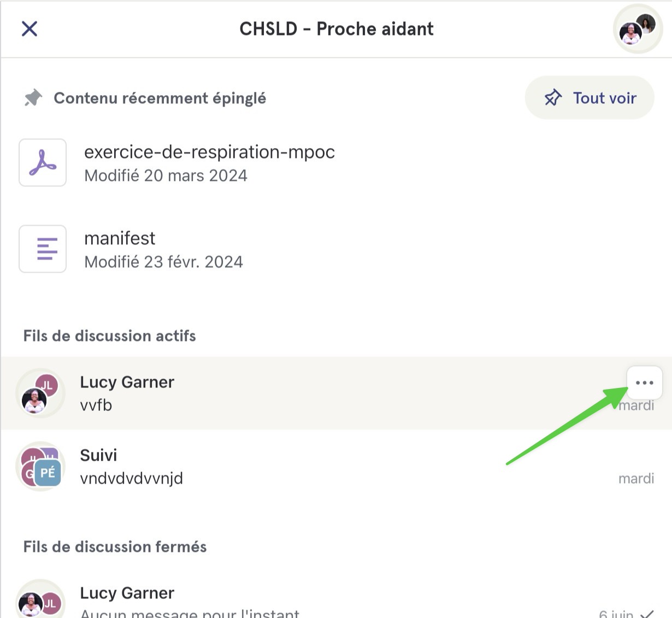
Task: Click the Fils de discussion fermés heading
Action: click(x=115, y=546)
